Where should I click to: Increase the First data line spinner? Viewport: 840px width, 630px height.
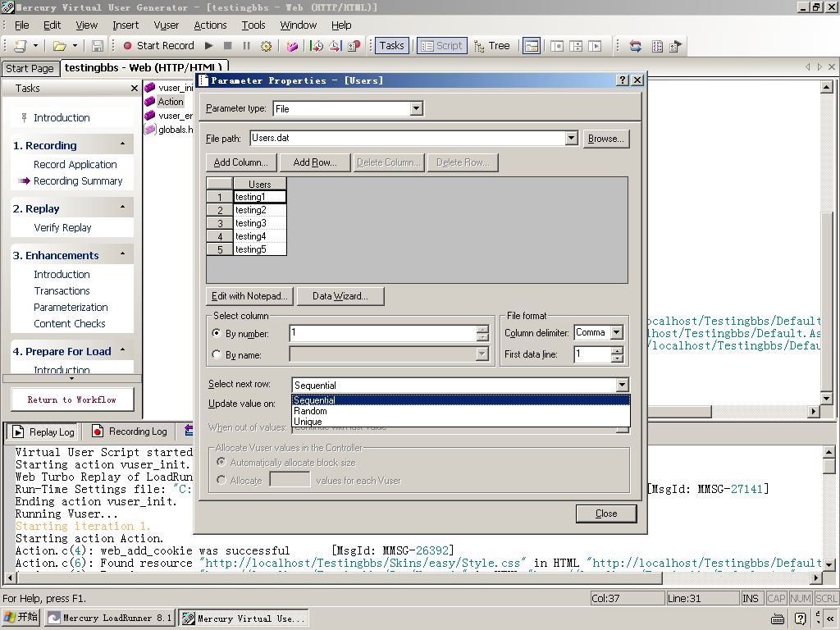pyautogui.click(x=617, y=350)
